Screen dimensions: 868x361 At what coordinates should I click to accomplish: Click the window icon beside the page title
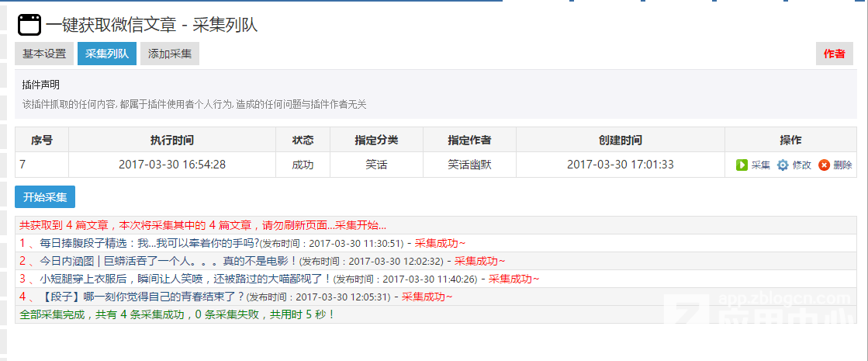29,25
